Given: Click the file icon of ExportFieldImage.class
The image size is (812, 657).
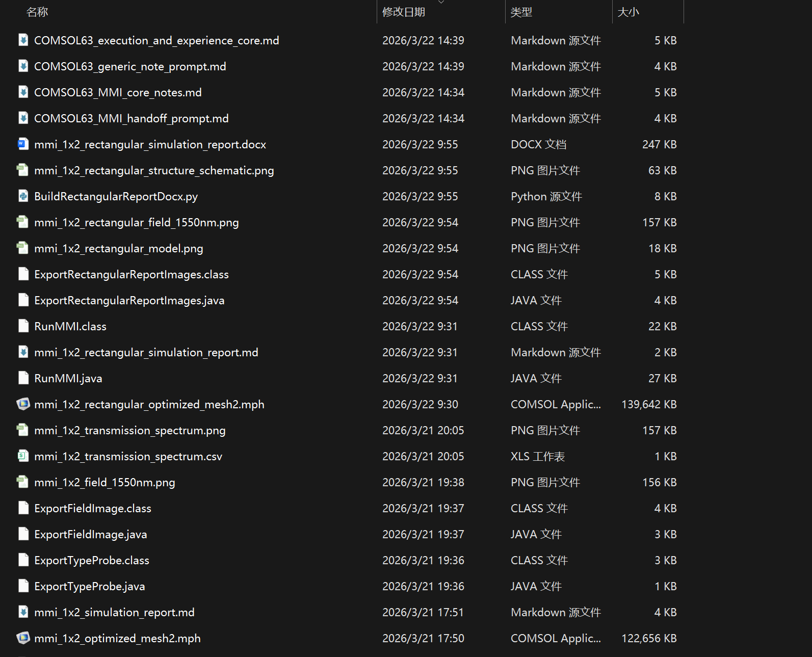Looking at the screenshot, I should 23,508.
